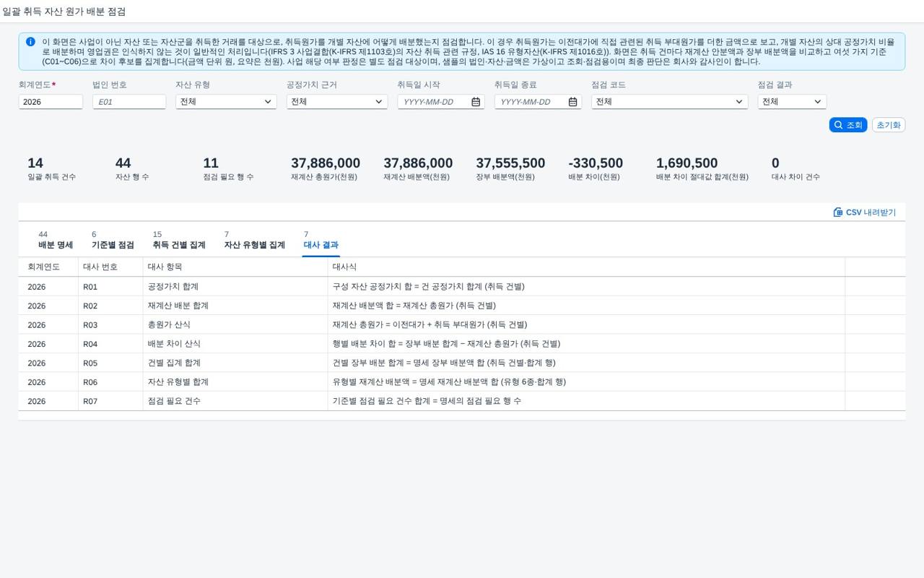Image resolution: width=924 pixels, height=578 pixels.
Task: Click the 대사식 column header
Action: [x=586, y=267]
